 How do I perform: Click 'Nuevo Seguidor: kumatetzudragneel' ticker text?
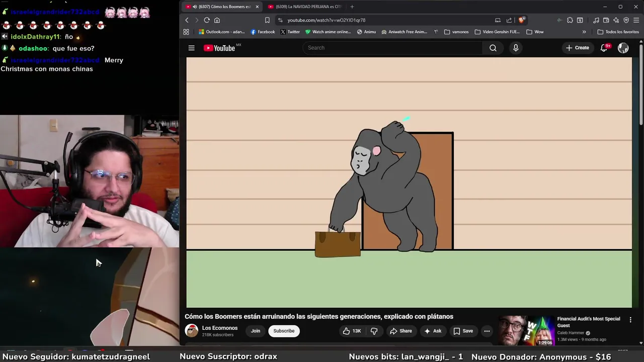coord(76,356)
